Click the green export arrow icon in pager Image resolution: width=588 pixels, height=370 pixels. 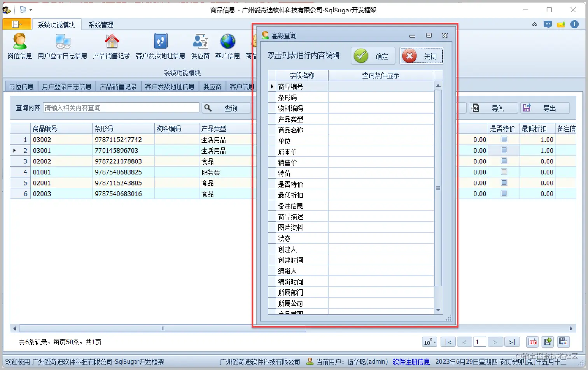coord(548,342)
